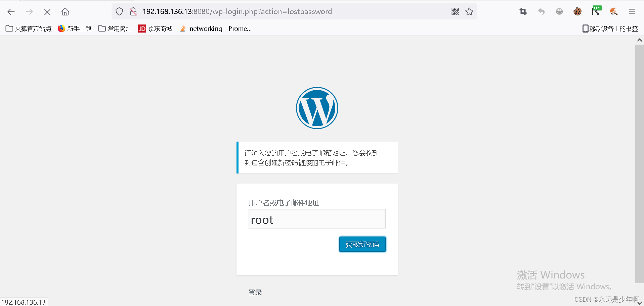Click the scrollbar up arrow
The image size is (644, 306).
tap(640, 40)
